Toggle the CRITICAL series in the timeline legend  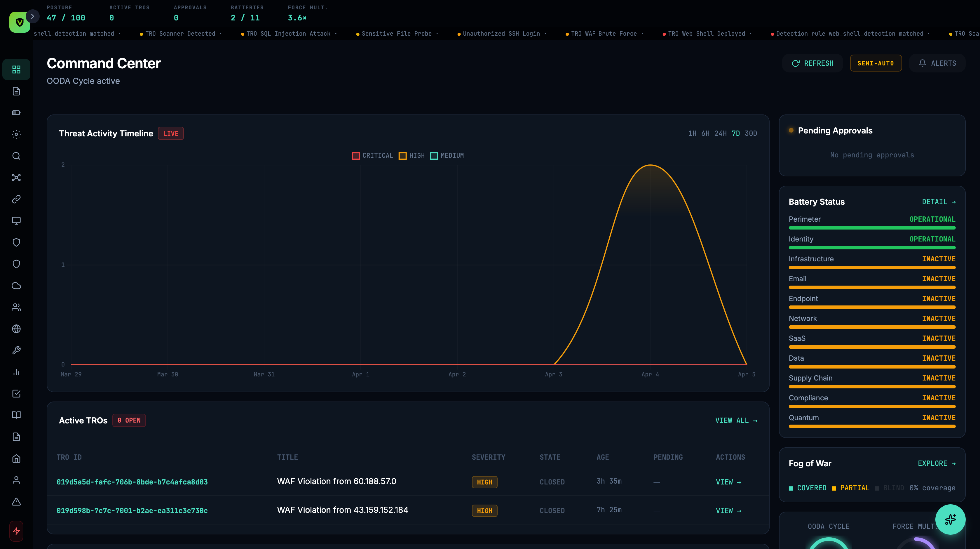(372, 156)
